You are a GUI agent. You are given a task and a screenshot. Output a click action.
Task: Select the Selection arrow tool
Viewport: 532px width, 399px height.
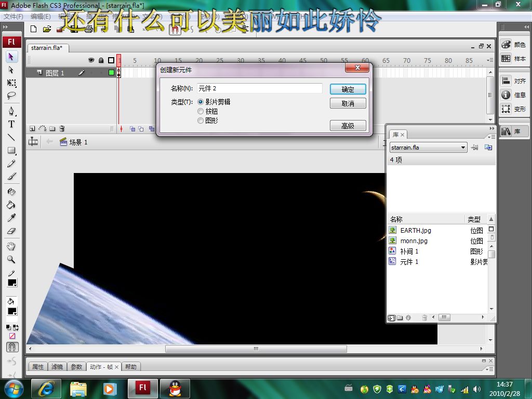[11, 57]
